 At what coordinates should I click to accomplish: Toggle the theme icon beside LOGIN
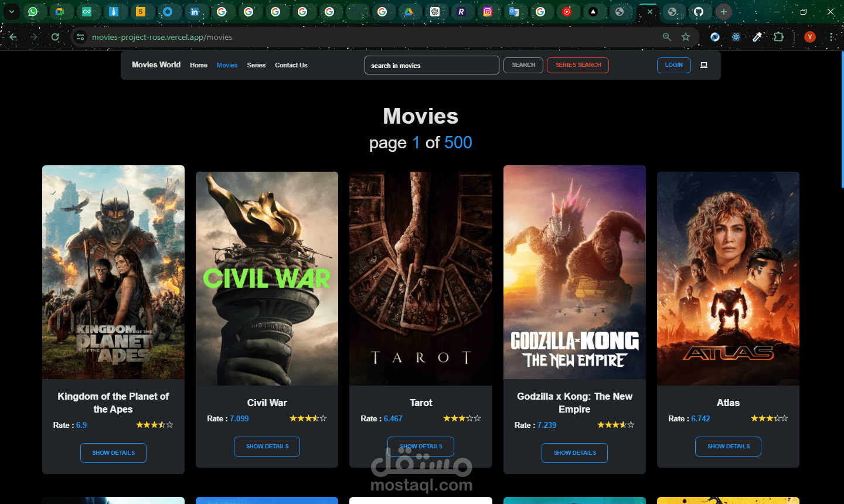click(704, 65)
